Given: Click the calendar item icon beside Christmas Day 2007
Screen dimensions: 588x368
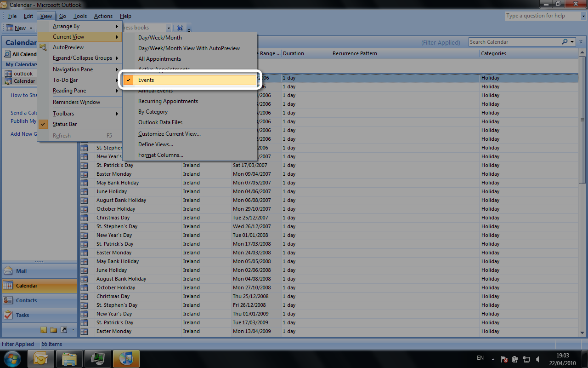Looking at the screenshot, I should [x=84, y=218].
